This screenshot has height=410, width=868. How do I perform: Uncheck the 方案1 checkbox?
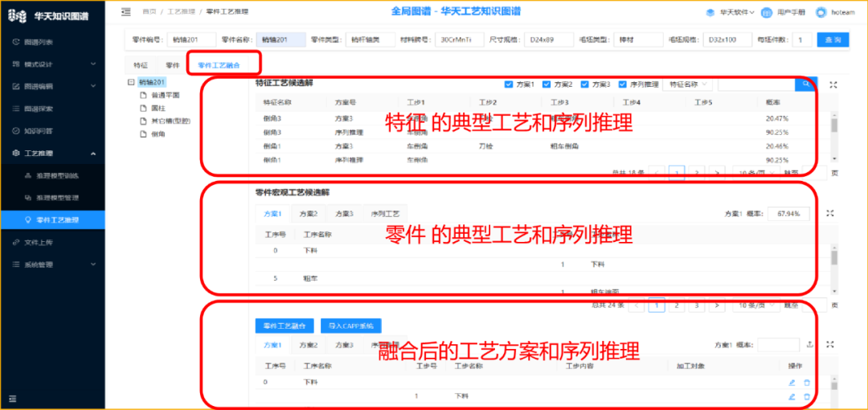509,84
